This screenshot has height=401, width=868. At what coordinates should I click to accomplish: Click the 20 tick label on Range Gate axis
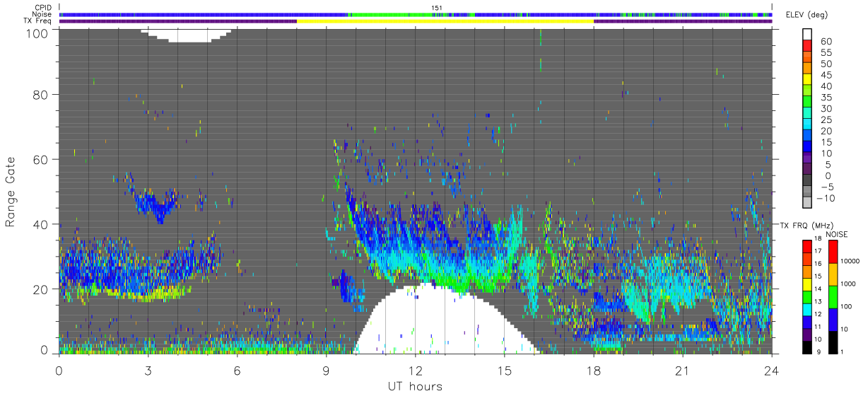41,289
